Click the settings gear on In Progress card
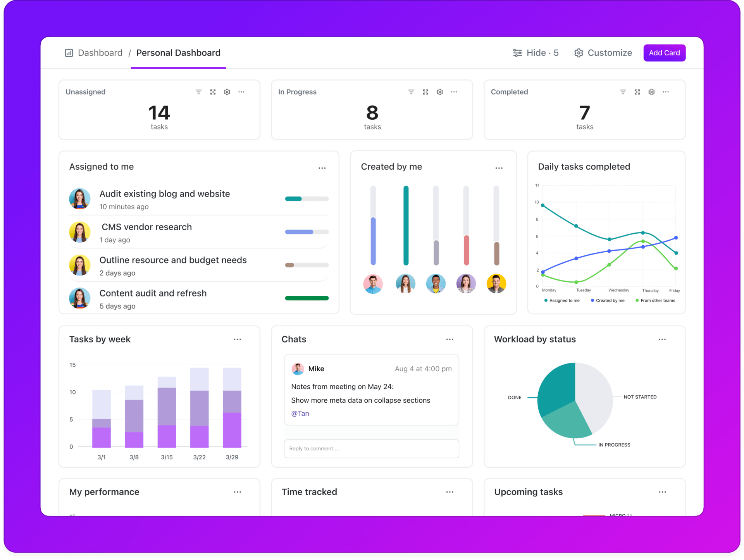Screen dimensions: 744x560 [439, 92]
